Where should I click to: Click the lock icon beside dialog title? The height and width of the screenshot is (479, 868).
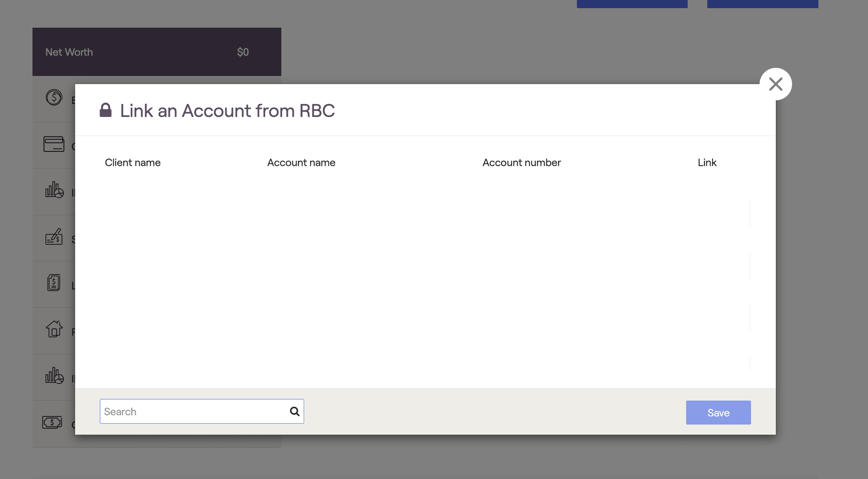(x=105, y=110)
